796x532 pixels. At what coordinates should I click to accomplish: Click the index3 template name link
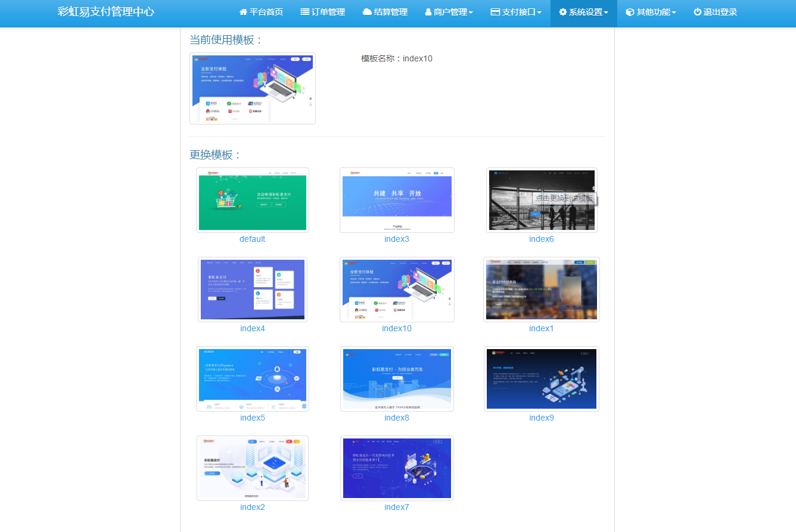coord(397,239)
